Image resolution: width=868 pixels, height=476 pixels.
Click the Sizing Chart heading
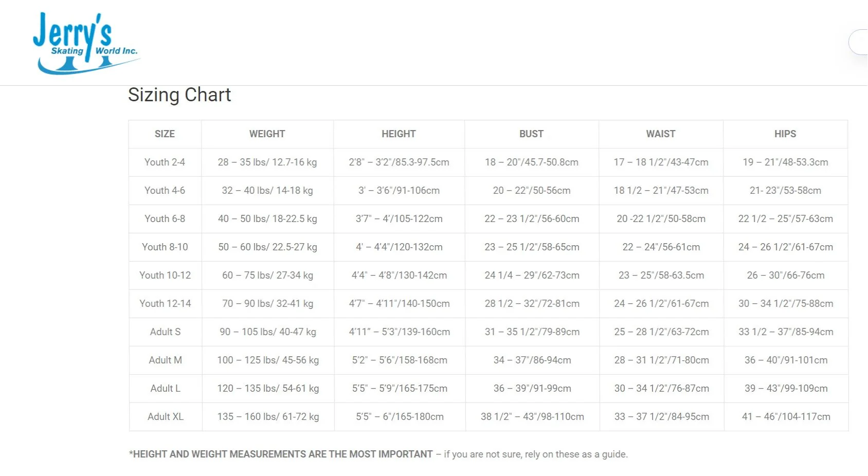coord(179,95)
